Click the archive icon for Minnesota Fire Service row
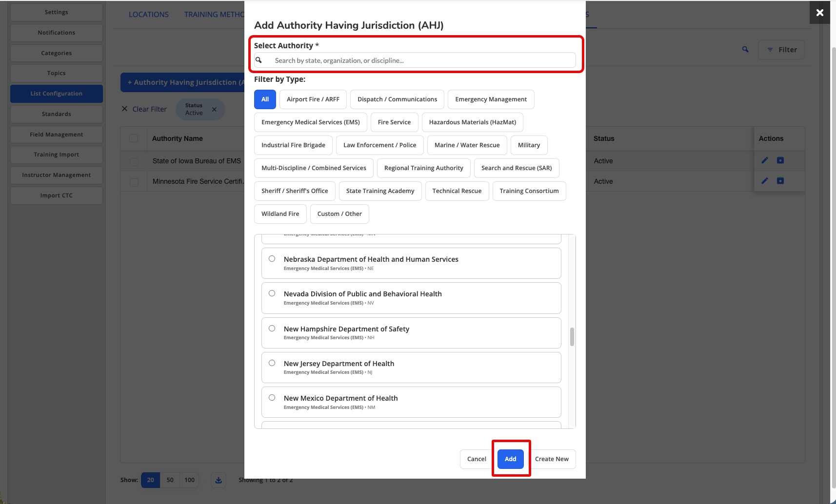This screenshot has width=836, height=504. (x=780, y=181)
